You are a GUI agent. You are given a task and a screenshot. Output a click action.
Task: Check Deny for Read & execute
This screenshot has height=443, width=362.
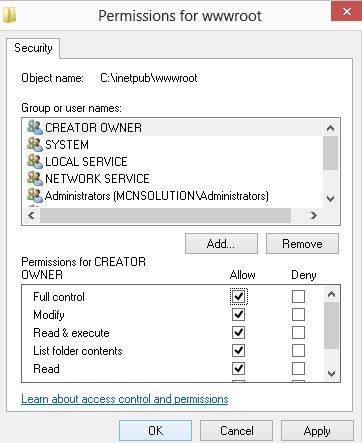click(298, 332)
